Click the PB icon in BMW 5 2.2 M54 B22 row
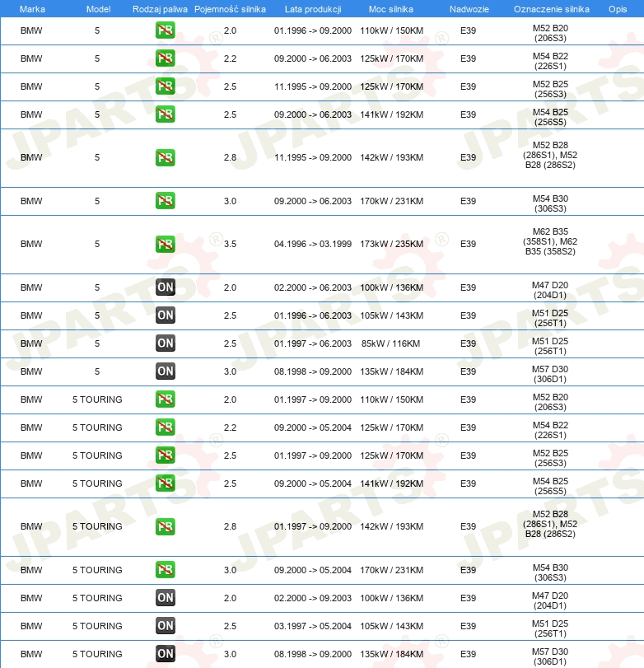This screenshot has width=644, height=668. click(166, 58)
